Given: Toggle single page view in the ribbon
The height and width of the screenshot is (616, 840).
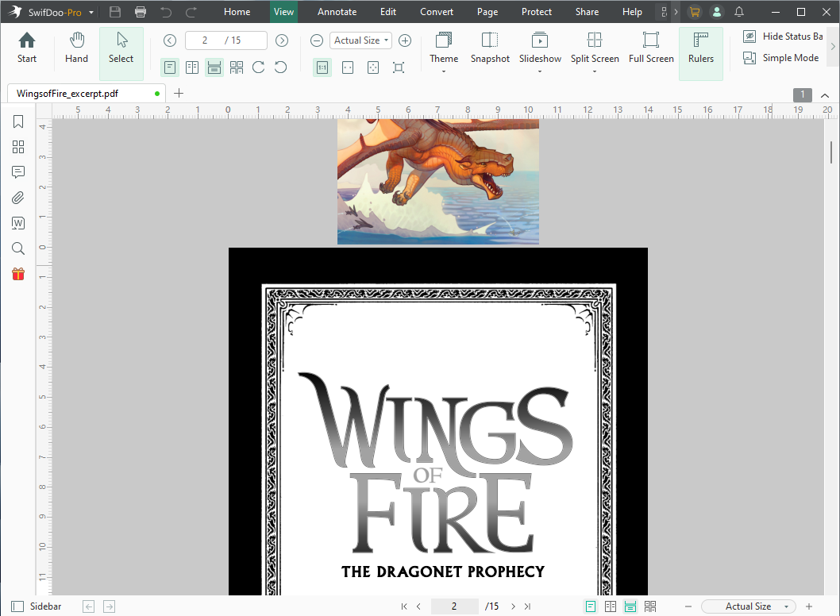Looking at the screenshot, I should 170,67.
